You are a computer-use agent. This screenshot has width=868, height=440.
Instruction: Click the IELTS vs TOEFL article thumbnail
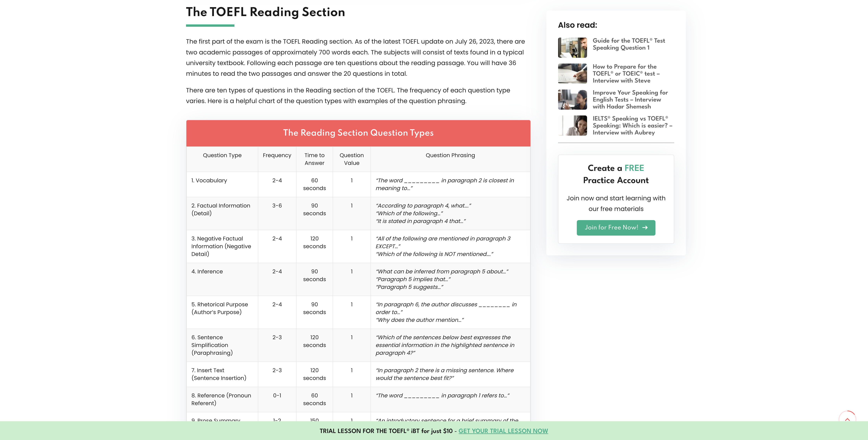(x=572, y=125)
